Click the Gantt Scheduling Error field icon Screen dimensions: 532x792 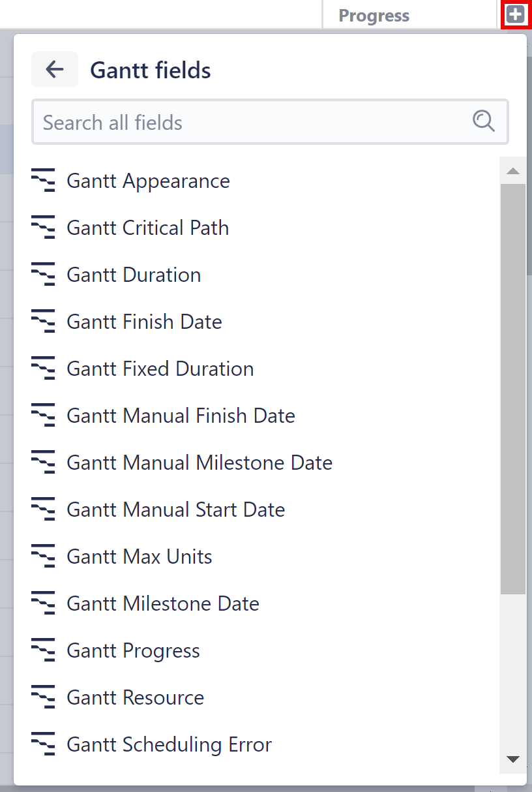pyautogui.click(x=43, y=744)
